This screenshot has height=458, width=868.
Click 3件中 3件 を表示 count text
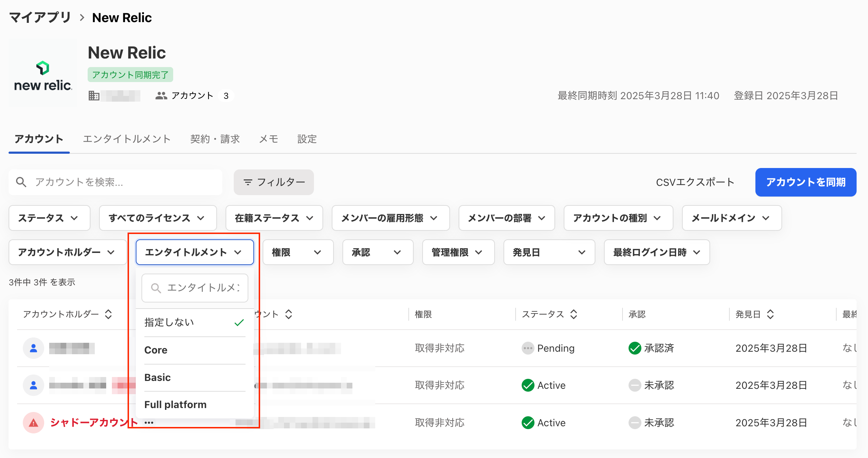point(42,282)
